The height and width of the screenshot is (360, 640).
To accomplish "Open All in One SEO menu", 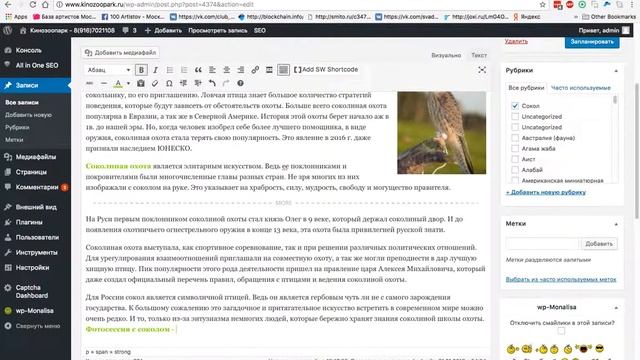I will pos(36,65).
